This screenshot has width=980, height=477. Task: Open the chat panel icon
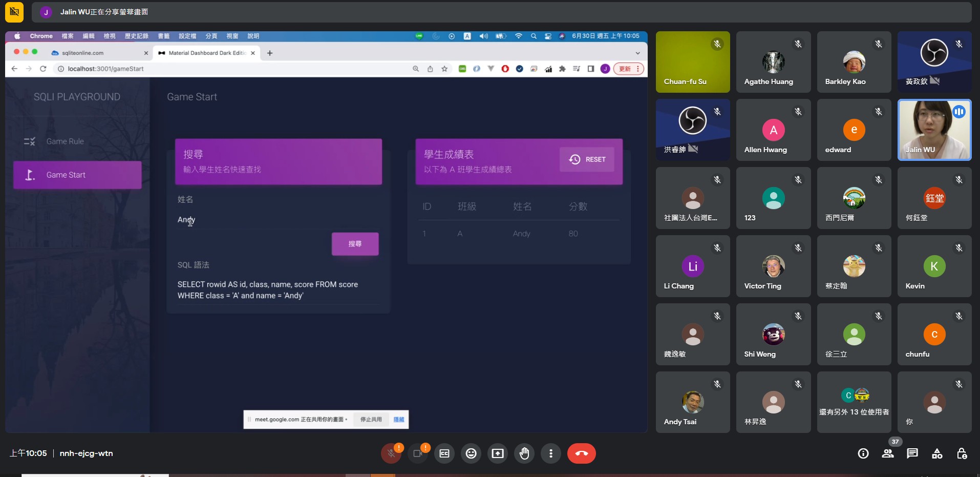tap(912, 453)
